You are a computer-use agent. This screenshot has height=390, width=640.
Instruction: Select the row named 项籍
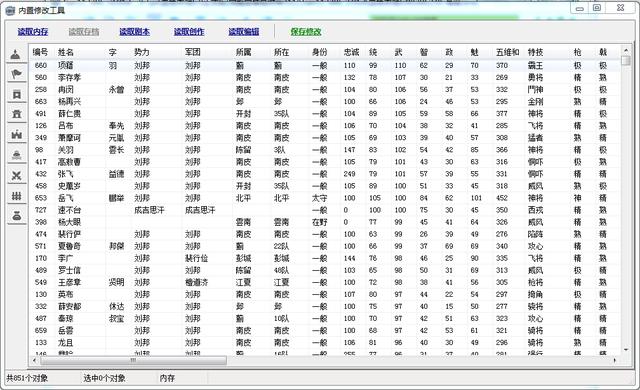pos(325,65)
